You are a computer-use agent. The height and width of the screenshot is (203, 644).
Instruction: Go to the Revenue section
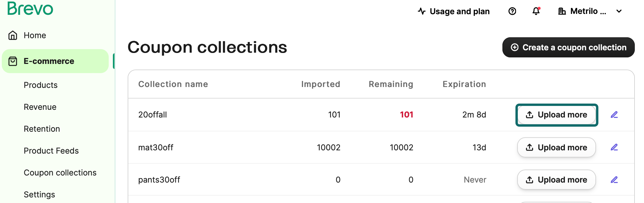[40, 107]
